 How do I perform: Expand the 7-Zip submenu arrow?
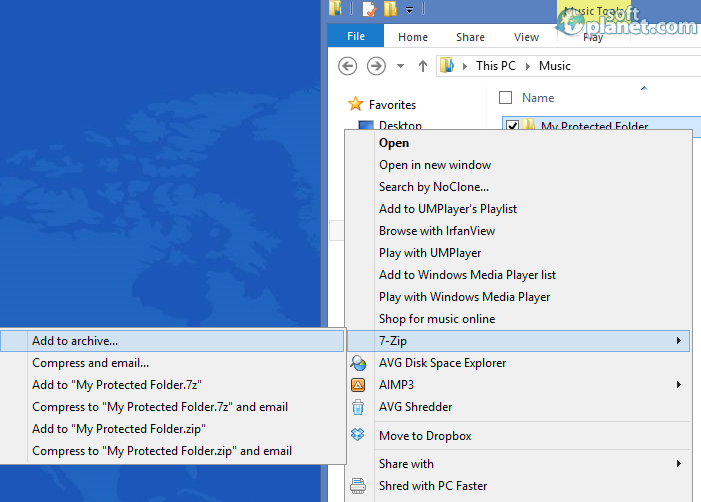679,341
